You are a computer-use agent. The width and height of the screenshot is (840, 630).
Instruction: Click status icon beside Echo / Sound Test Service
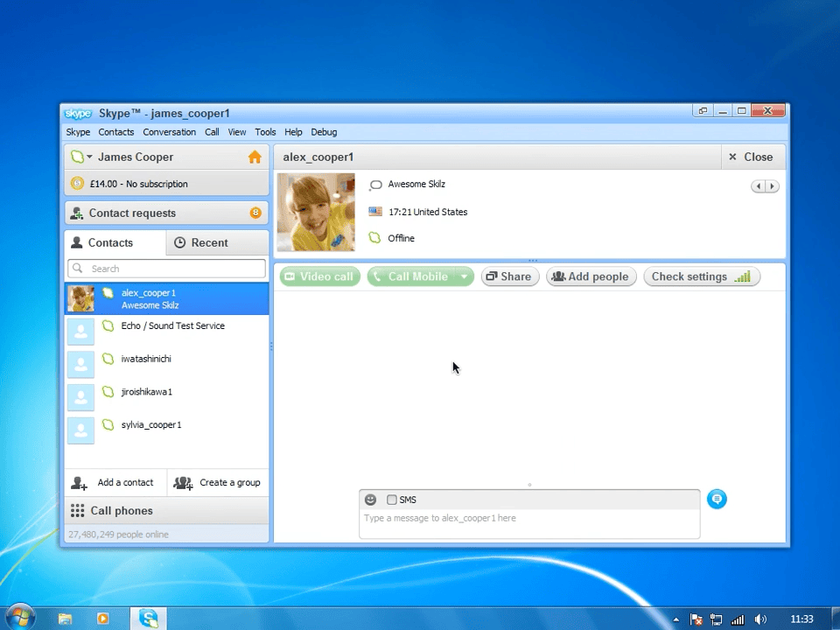click(108, 325)
